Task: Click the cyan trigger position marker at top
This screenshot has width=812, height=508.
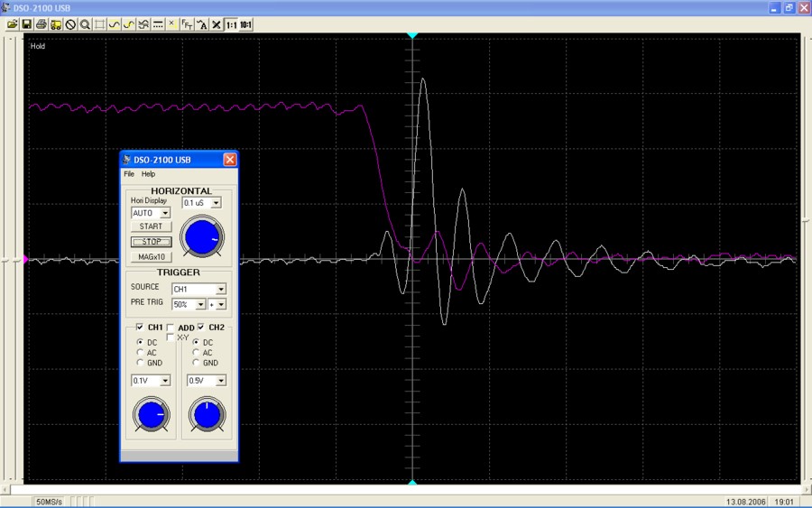Action: click(x=412, y=35)
